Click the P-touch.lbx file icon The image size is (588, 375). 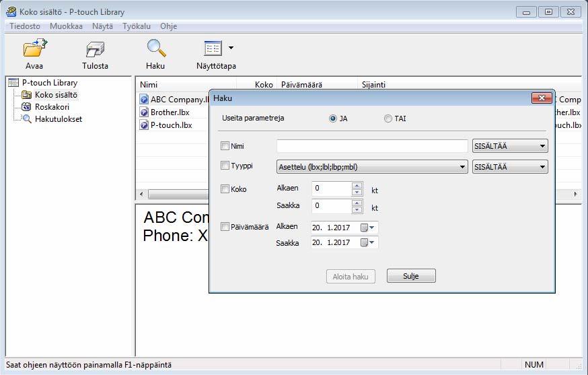click(144, 125)
